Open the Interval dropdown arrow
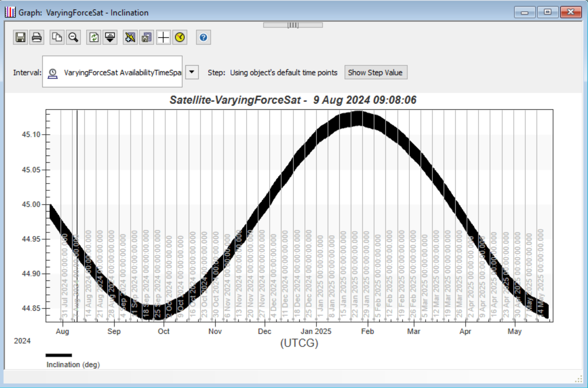Viewport: 588px width, 388px height. click(192, 72)
